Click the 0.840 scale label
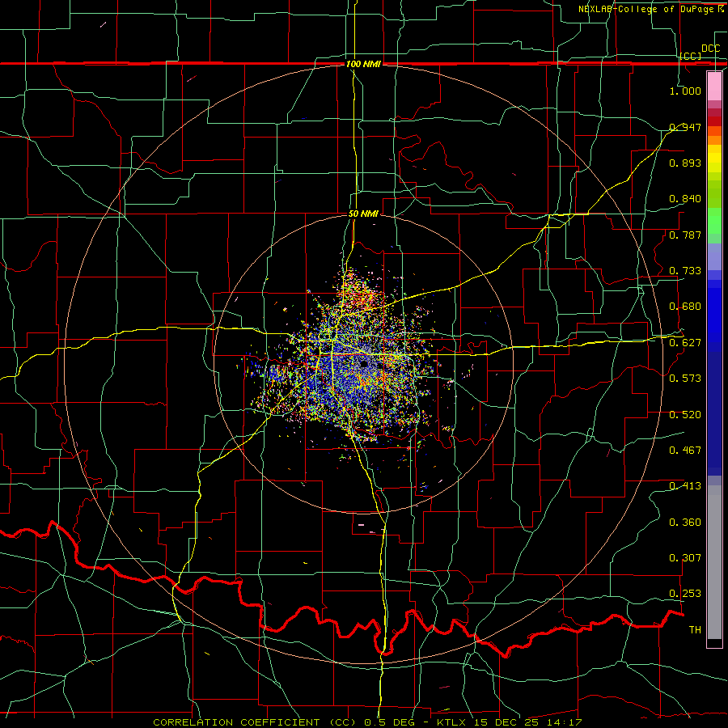 [685, 199]
